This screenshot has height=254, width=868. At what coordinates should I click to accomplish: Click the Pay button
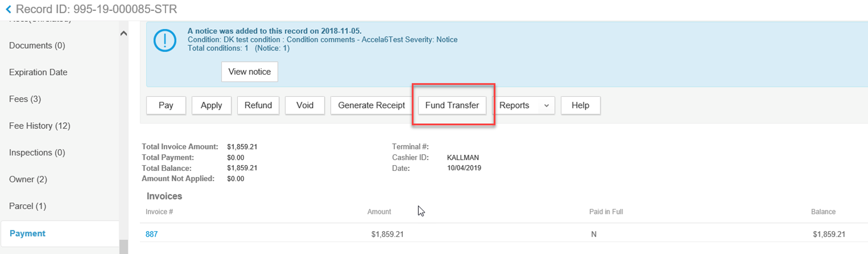[x=166, y=105]
